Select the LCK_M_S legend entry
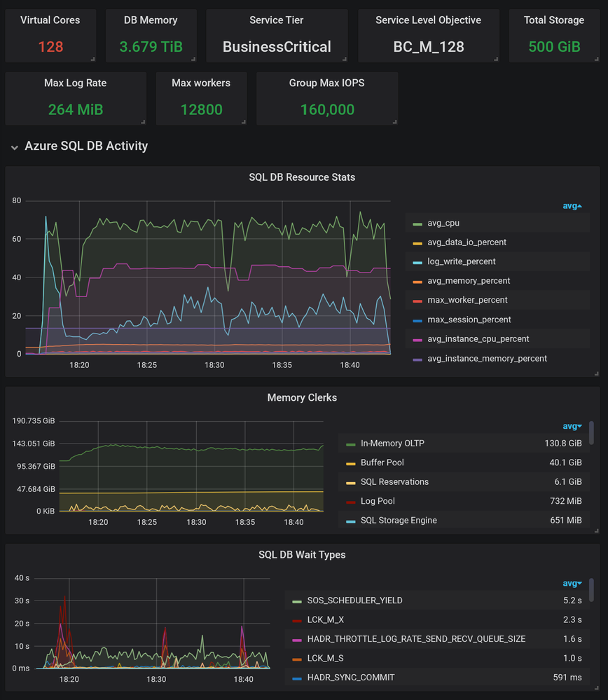This screenshot has height=700, width=608. click(326, 658)
